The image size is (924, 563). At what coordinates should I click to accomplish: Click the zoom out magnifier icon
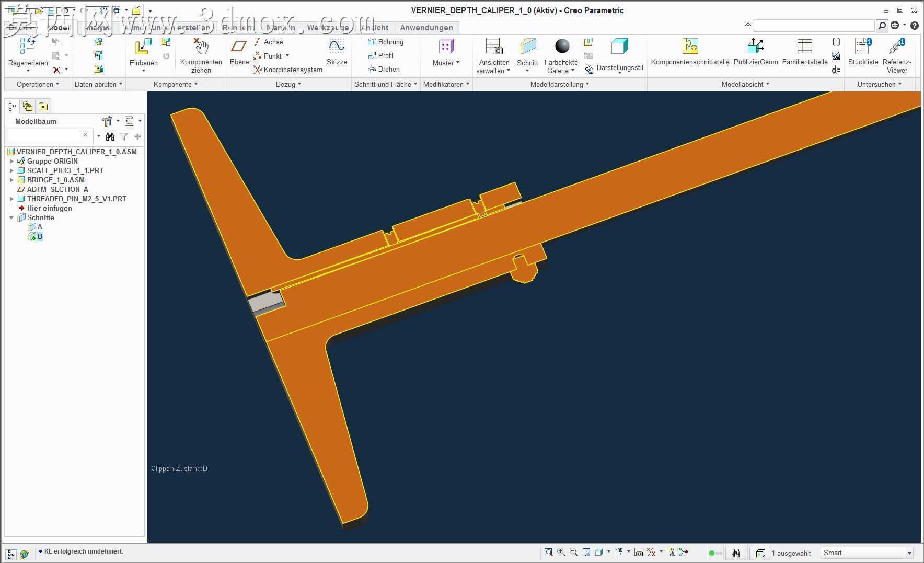574,552
